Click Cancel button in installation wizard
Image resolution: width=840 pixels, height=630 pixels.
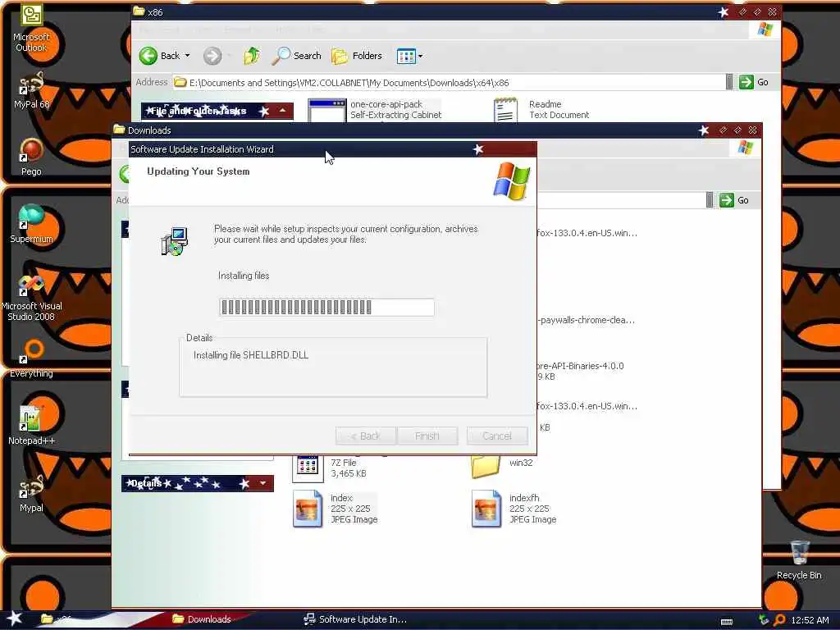[497, 436]
